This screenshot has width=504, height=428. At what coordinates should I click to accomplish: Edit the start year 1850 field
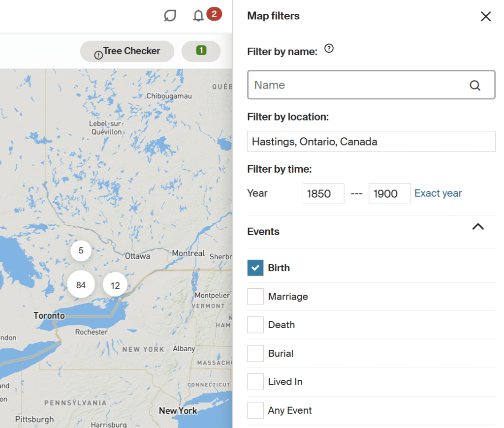click(323, 193)
